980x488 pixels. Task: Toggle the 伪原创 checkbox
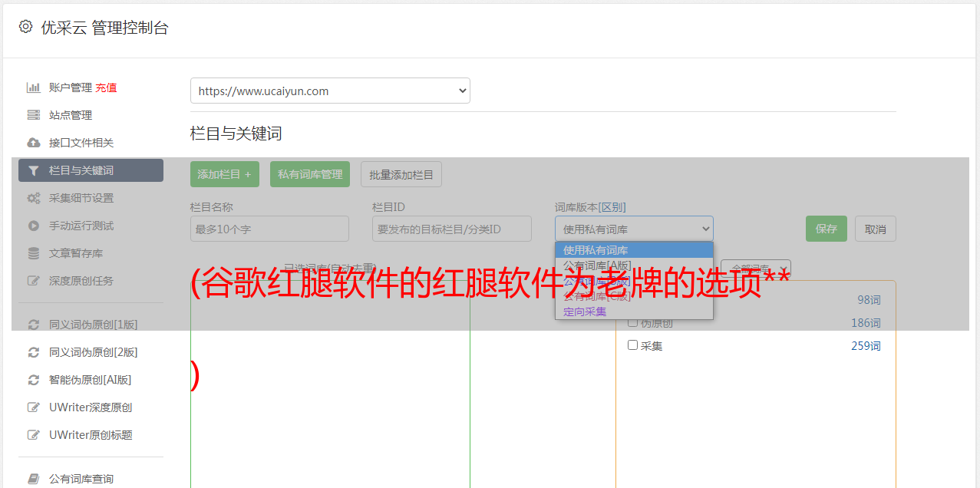(633, 322)
